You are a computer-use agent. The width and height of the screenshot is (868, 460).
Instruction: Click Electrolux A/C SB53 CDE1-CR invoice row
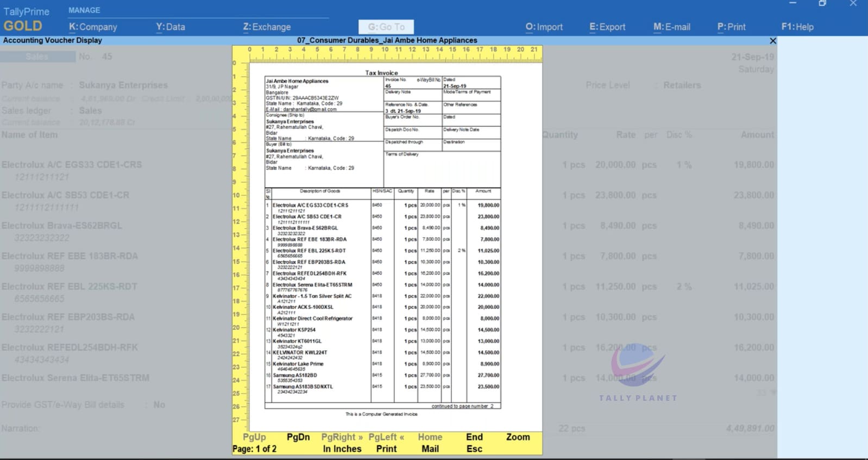coord(382,219)
